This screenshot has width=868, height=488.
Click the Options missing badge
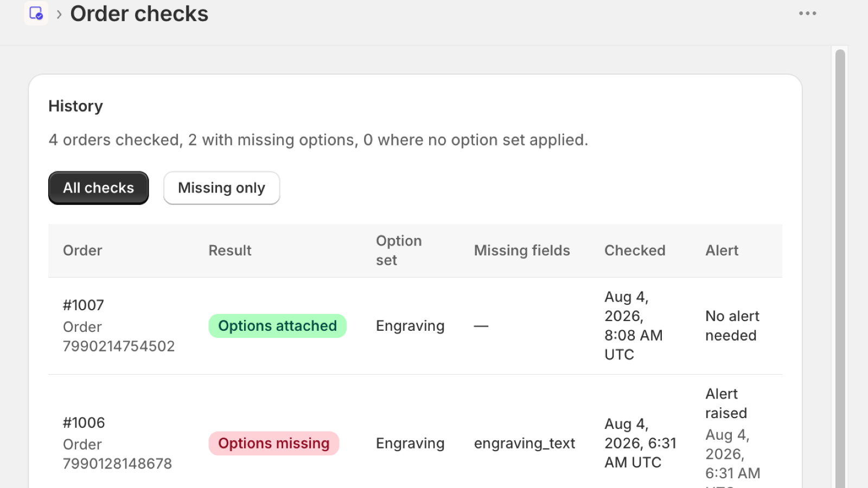point(274,444)
